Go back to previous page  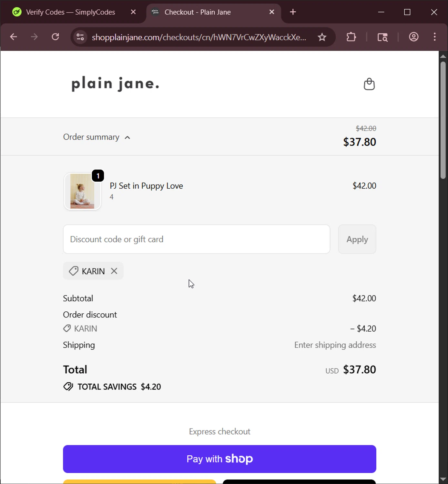pyautogui.click(x=14, y=37)
